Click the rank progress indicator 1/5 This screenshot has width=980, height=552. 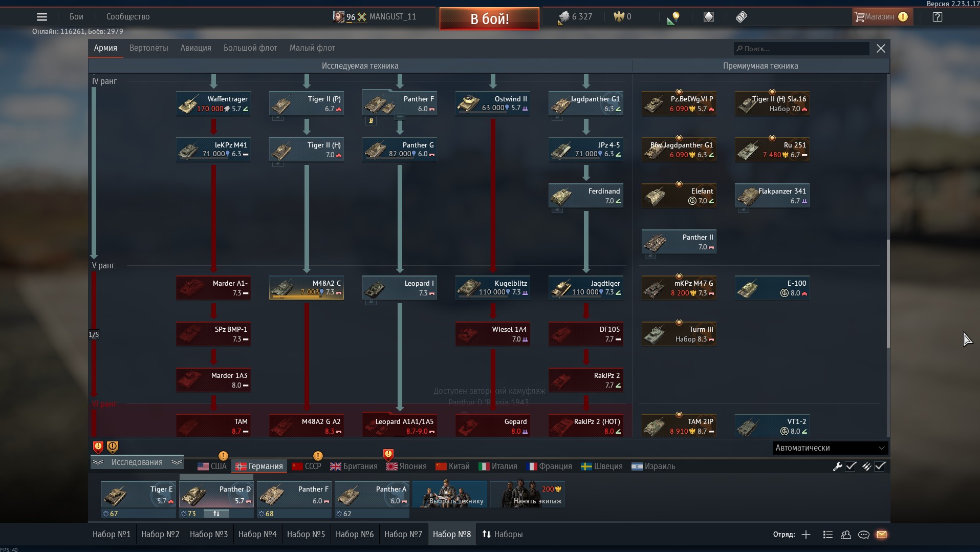point(94,335)
